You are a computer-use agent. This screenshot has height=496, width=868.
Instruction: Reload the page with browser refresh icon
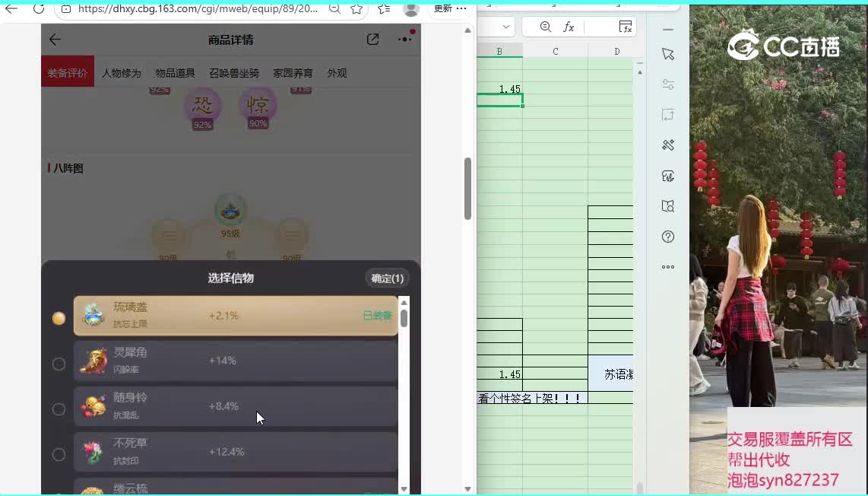(x=38, y=9)
